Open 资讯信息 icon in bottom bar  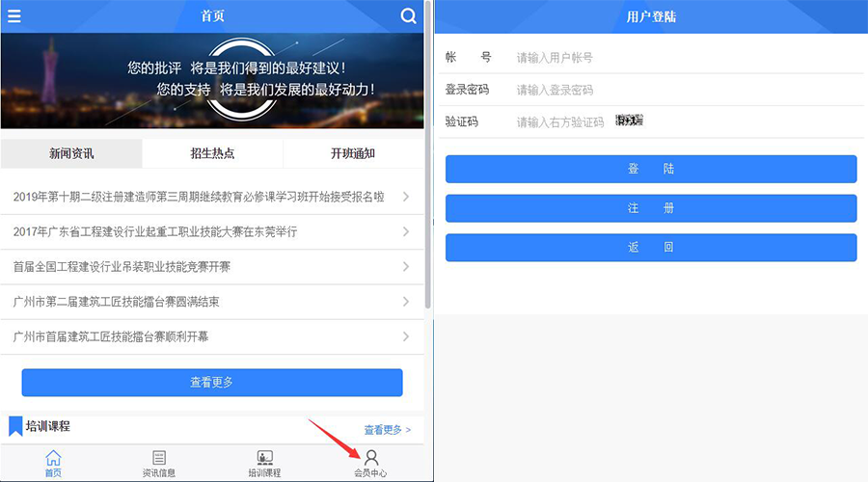click(x=159, y=463)
